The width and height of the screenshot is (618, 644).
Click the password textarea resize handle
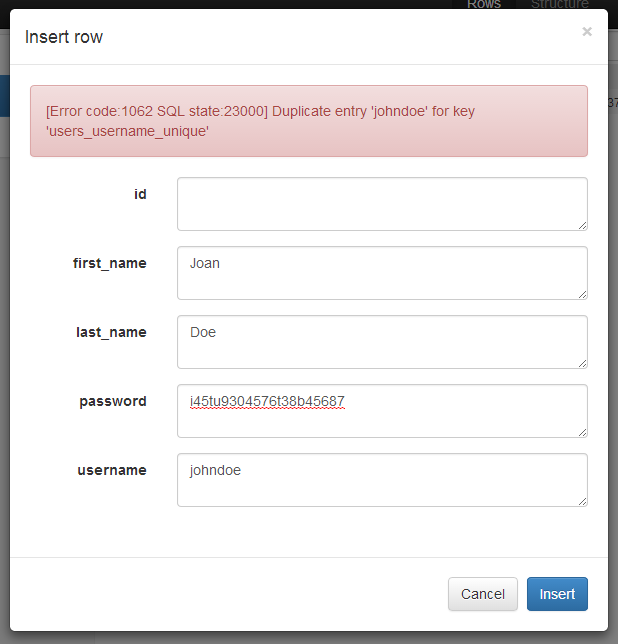click(582, 432)
